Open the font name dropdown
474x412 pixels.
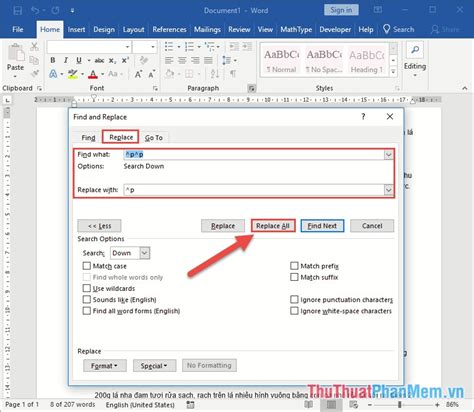pyautogui.click(x=127, y=47)
